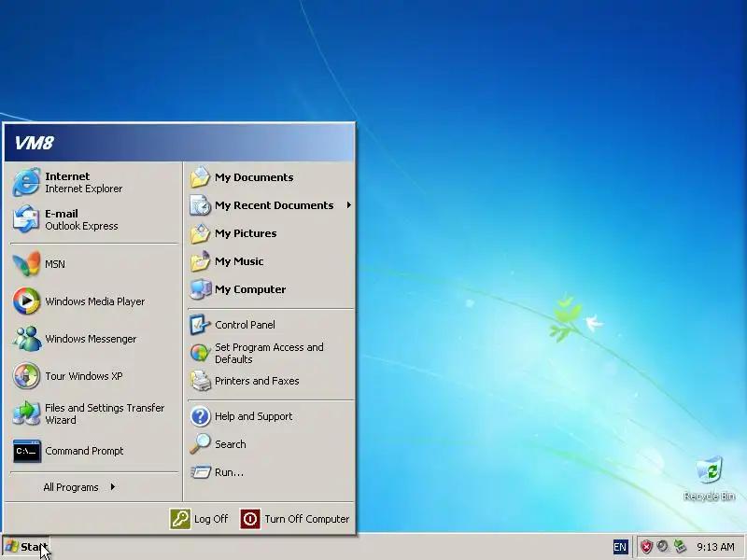747x560 pixels.
Task: Click "Files and Settings Transfer Wizard" text
Action: (105, 413)
